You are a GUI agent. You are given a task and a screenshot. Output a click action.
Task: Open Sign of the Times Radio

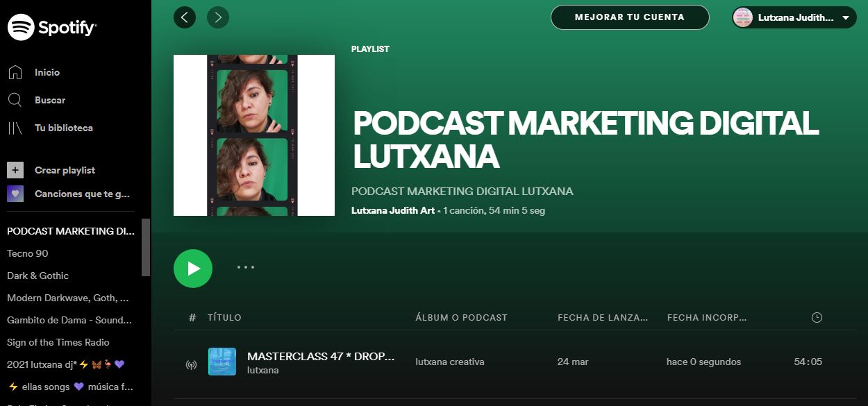coord(58,342)
